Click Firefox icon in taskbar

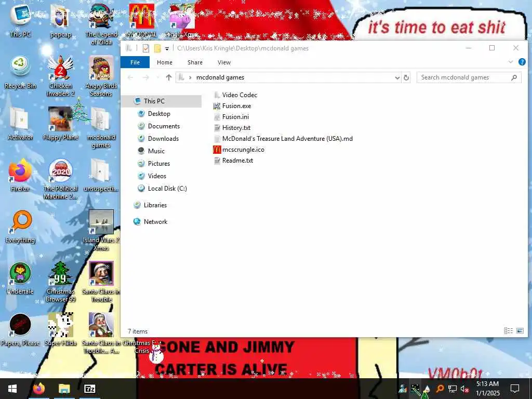point(39,389)
